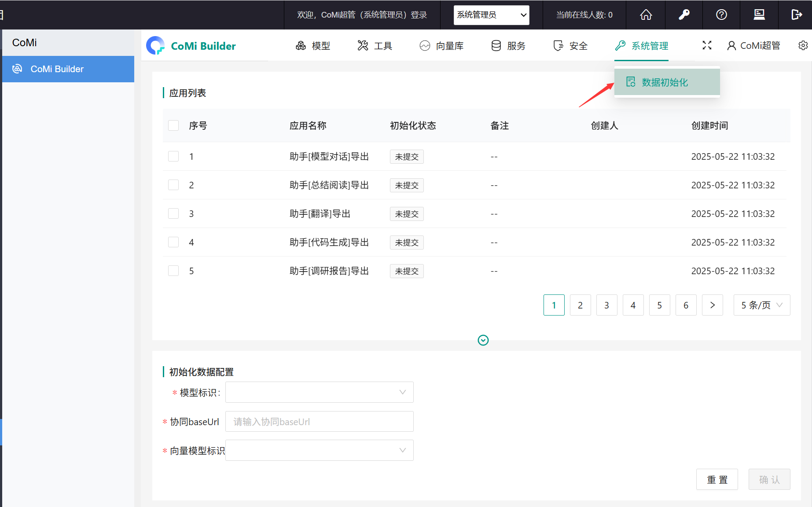Open the 系统管理员 role dropdown
Image resolution: width=812 pixels, height=507 pixels.
click(x=491, y=15)
